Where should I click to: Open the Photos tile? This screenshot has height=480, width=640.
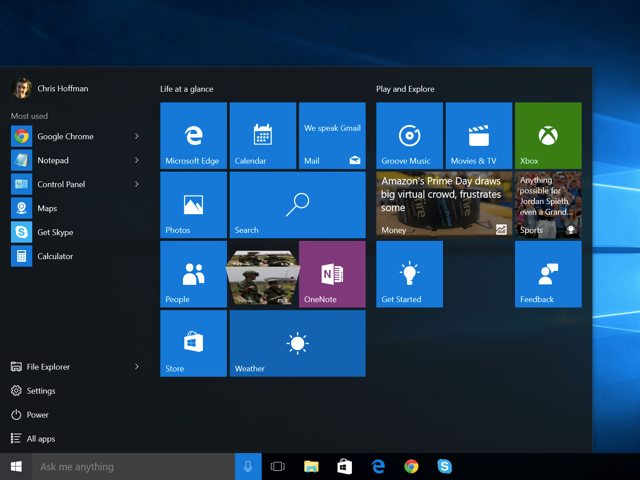[x=193, y=205]
